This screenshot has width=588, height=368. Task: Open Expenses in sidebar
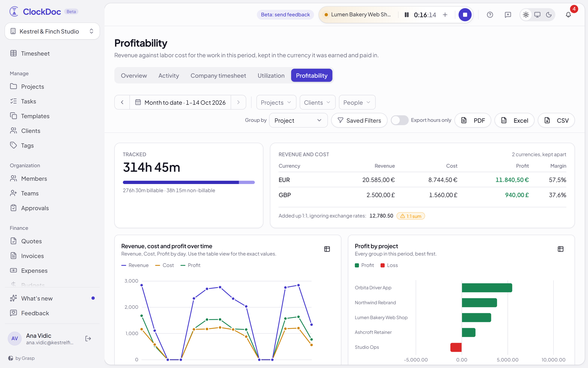(x=52, y=271)
